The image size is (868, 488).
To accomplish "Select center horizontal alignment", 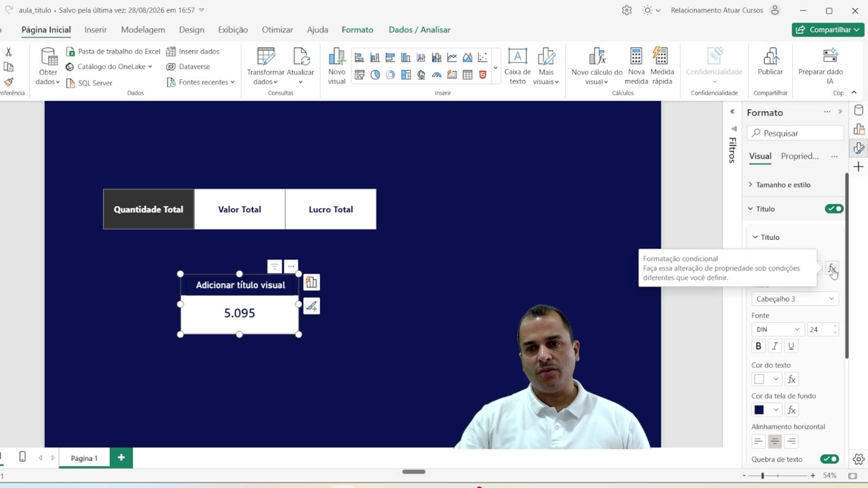I will (774, 441).
